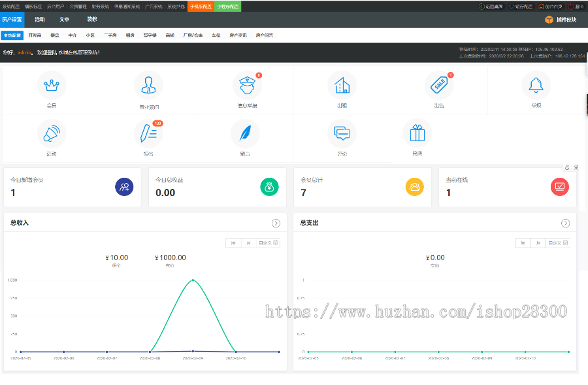Open the 广告系统 top menu

pyautogui.click(x=154, y=7)
